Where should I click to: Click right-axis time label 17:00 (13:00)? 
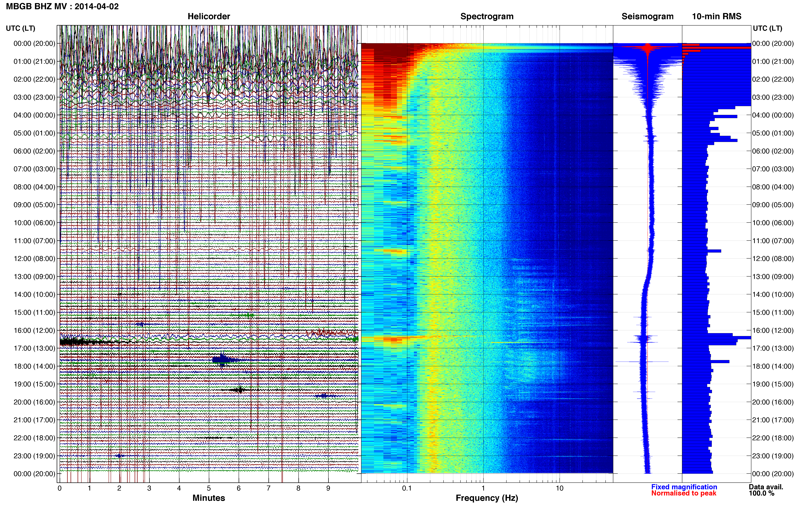[773, 348]
